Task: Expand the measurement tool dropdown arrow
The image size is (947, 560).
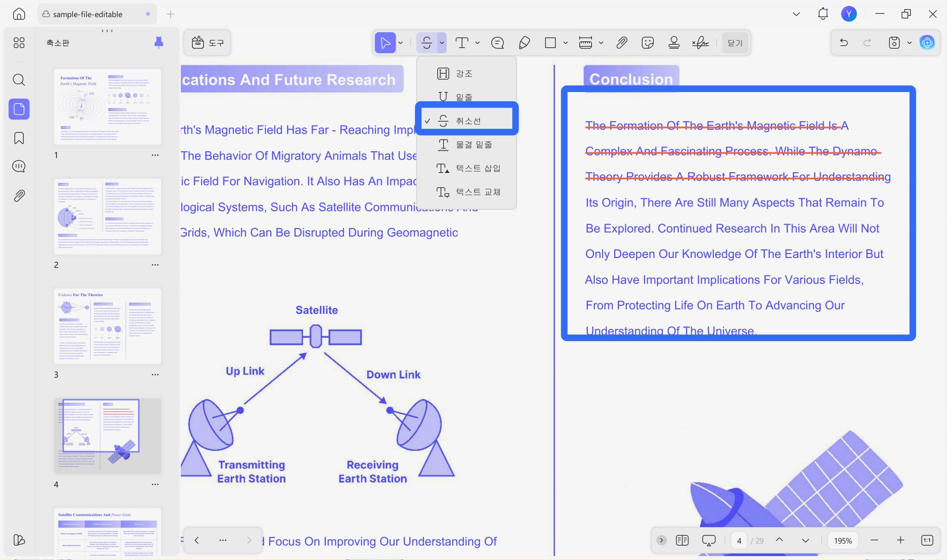Action: [601, 43]
